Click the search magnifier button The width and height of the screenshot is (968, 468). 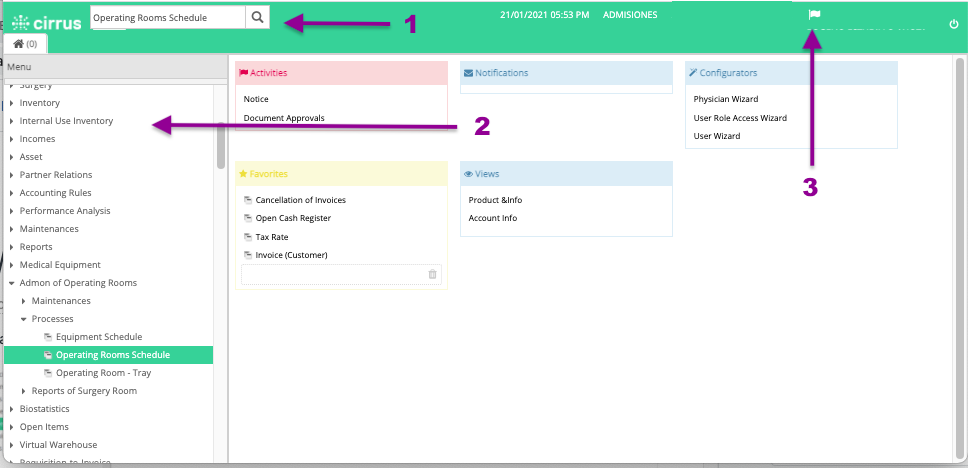(257, 18)
